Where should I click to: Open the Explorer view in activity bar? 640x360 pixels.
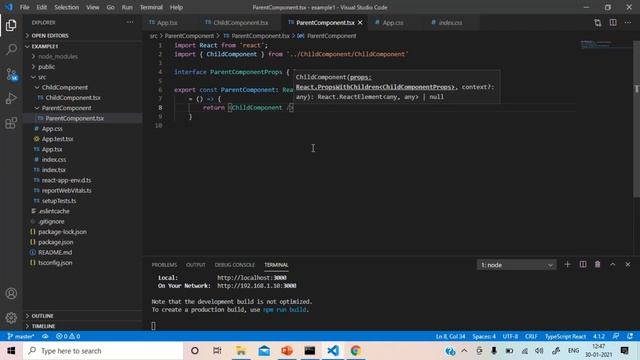pyautogui.click(x=11, y=25)
